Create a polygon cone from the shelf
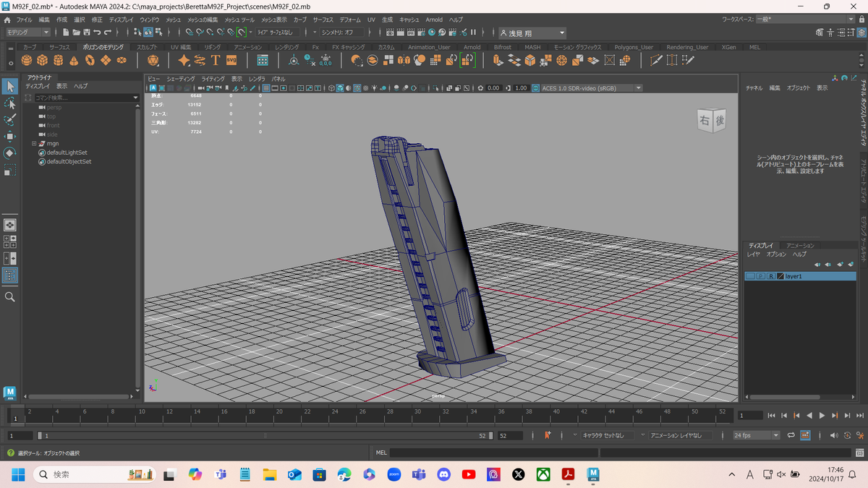 coord(75,61)
